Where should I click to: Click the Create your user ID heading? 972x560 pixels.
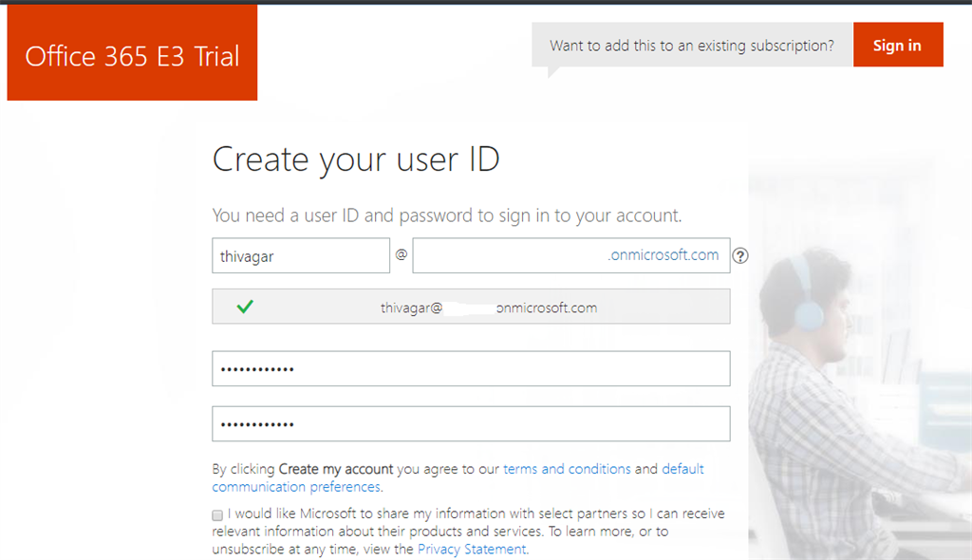(x=357, y=159)
